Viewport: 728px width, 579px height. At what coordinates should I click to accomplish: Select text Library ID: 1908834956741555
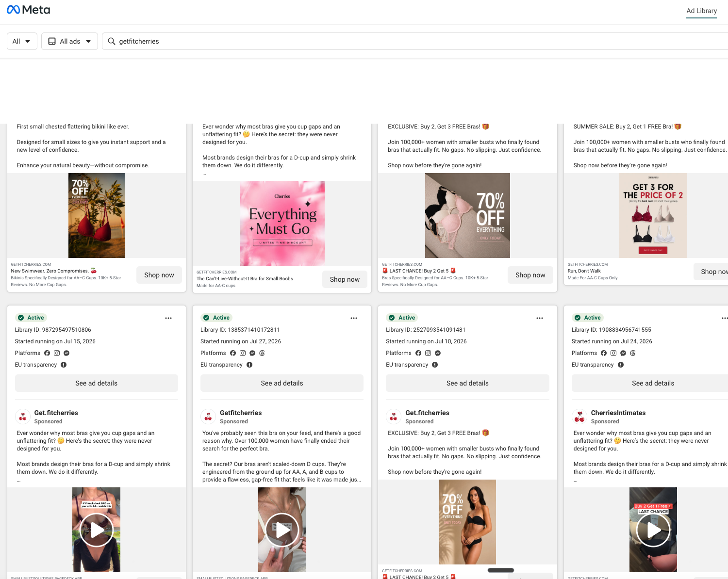point(612,330)
